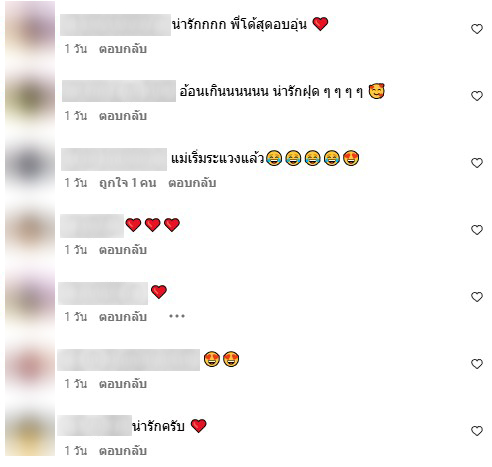Open profile picture of first commenter
492x467 pixels.
coord(30,32)
